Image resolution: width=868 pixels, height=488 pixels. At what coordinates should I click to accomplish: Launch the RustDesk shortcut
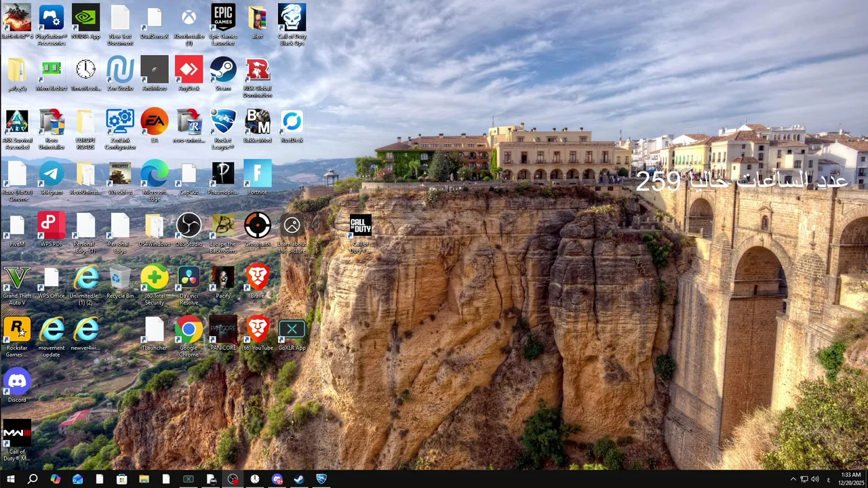(x=292, y=126)
